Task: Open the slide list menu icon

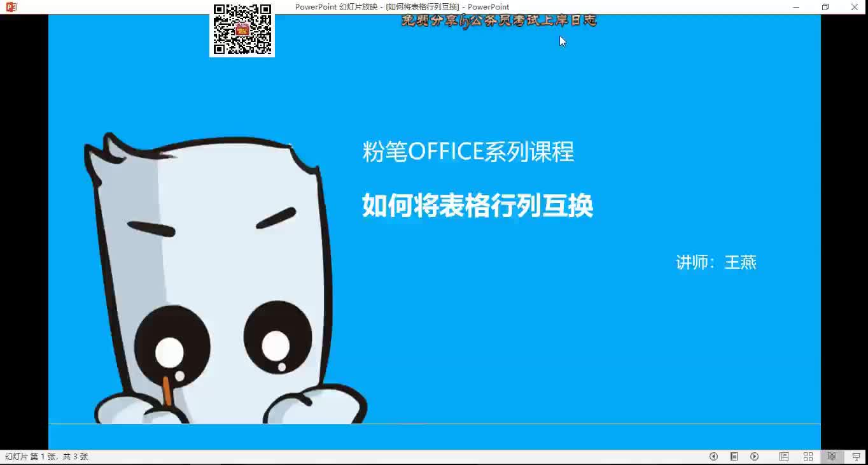Action: [734, 457]
